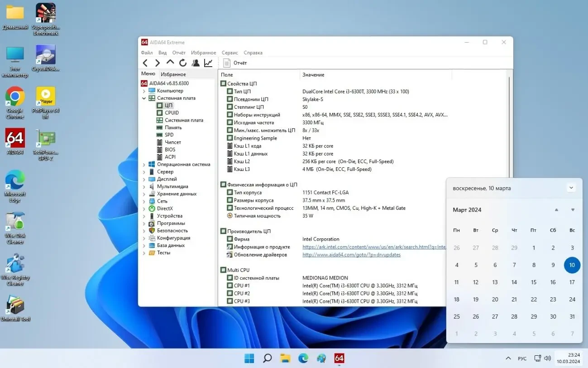Expand the Дисплей tree node
Viewport: 588px width, 368px height.
[144, 179]
